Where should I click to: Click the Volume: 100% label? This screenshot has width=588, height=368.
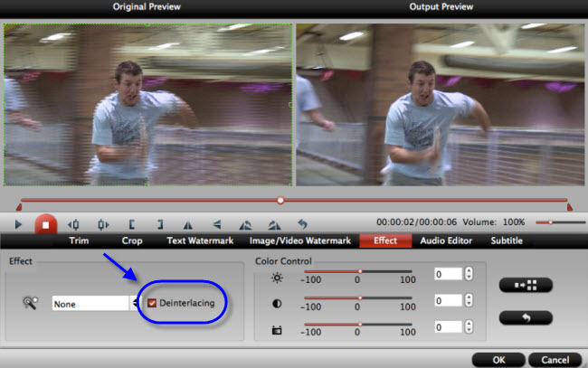tap(494, 222)
